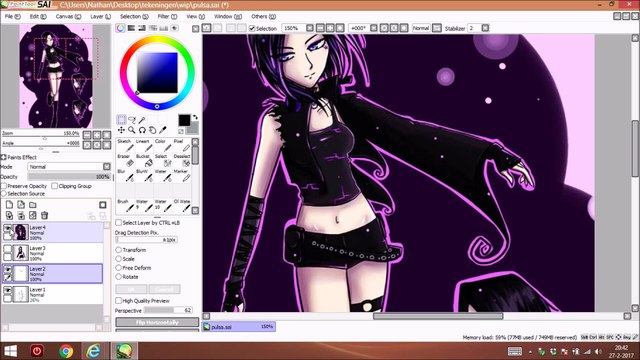Select the Rotate radio option
The image size is (640, 360).
[x=118, y=277]
